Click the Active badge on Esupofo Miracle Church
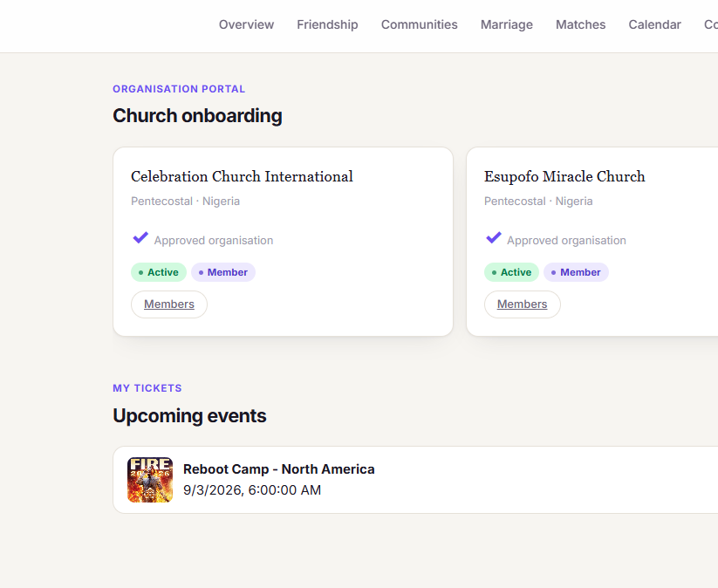The image size is (718, 588). pos(511,272)
